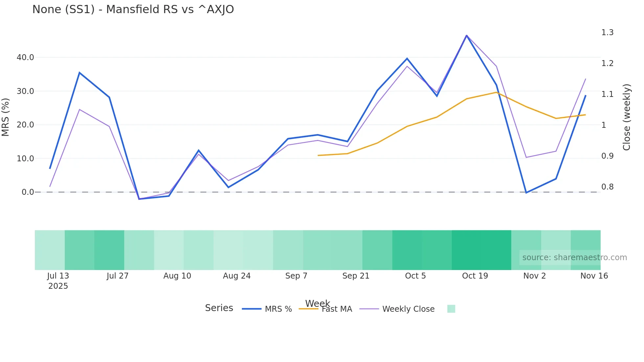Click the Oct 19 x-axis tick label
Image resolution: width=644 pixels, height=362 pixels.
click(x=475, y=276)
